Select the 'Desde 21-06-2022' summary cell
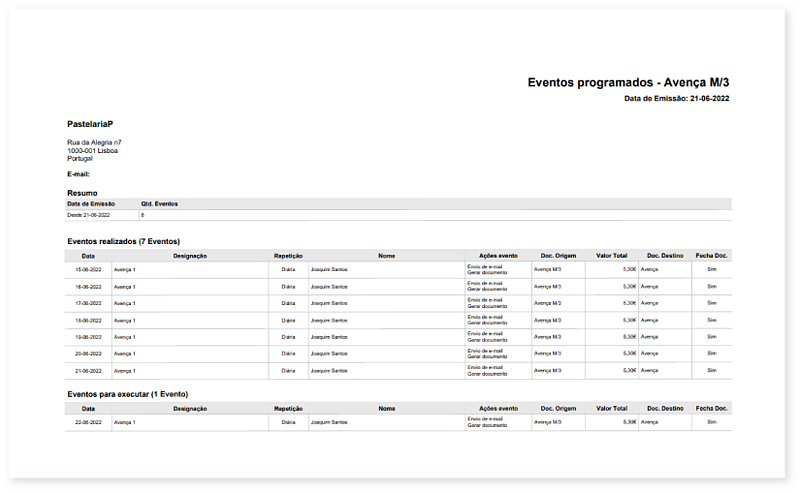 click(x=88, y=215)
